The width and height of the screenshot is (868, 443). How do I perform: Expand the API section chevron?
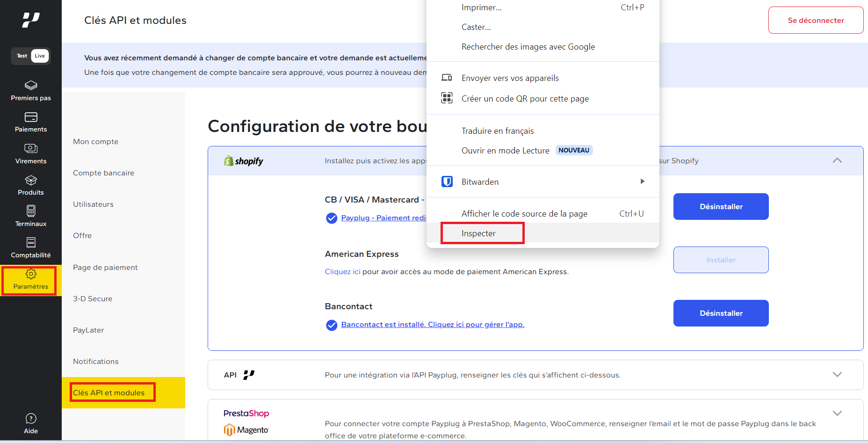[x=837, y=374]
